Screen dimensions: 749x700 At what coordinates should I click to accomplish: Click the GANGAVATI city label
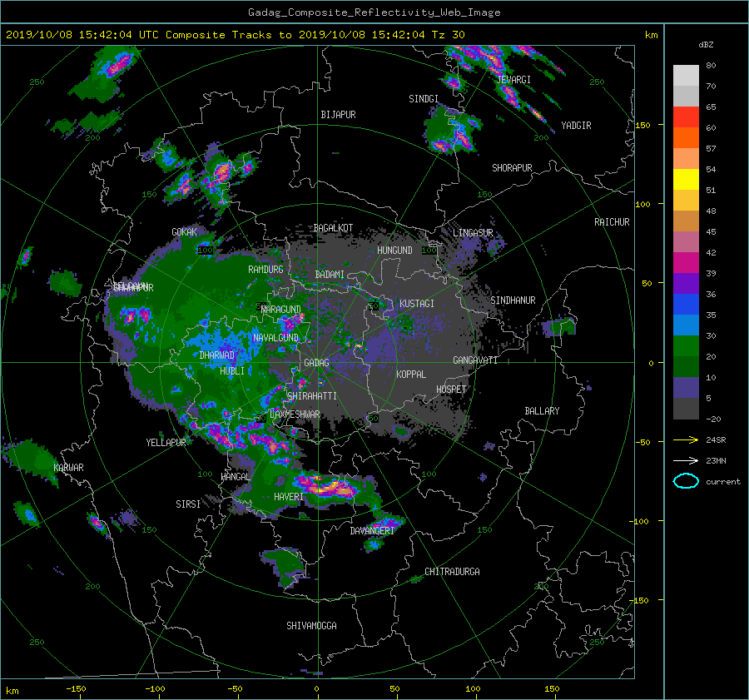coord(475,360)
